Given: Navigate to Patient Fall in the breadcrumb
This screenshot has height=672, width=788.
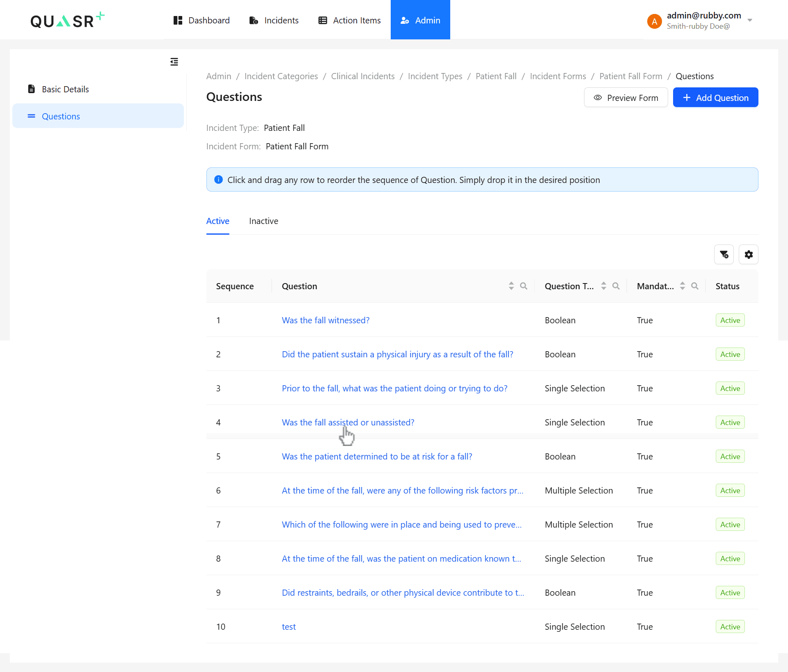Looking at the screenshot, I should 496,76.
